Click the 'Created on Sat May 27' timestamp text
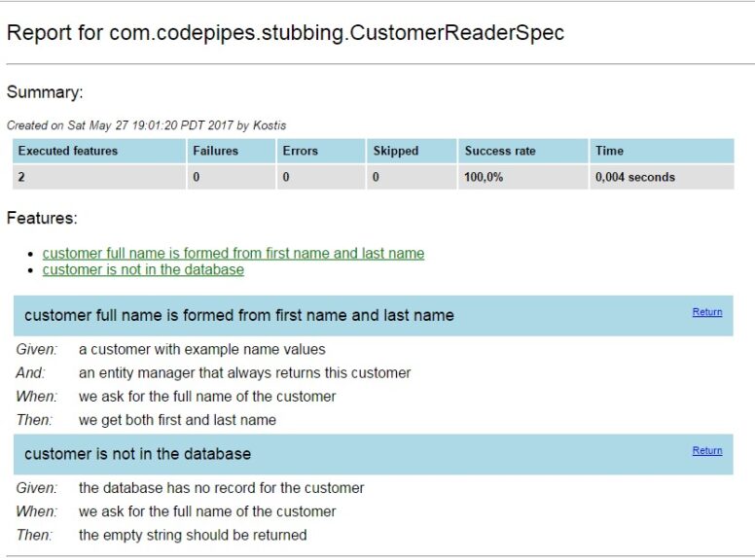Image resolution: width=755 pixels, height=560 pixels. click(x=146, y=125)
